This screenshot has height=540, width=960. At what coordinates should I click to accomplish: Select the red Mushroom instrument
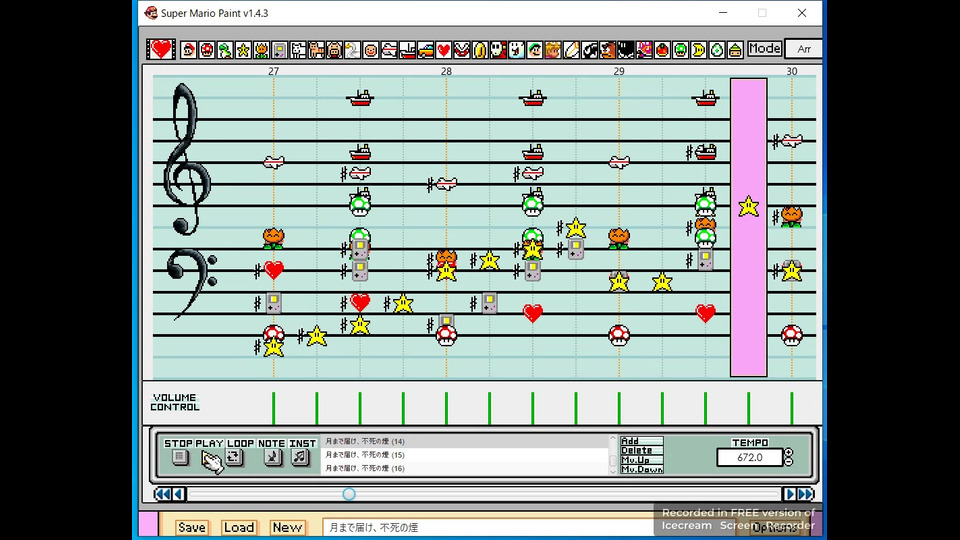click(x=207, y=50)
